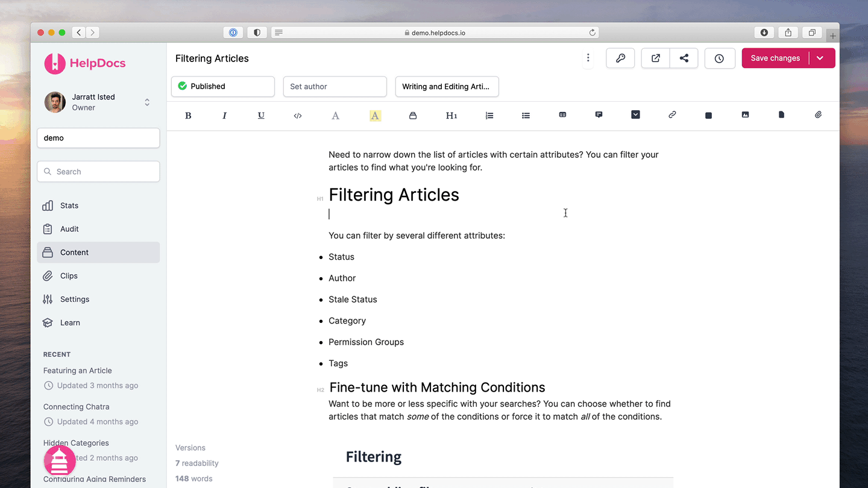Open a new Safari tab with plus button

pyautogui.click(x=833, y=36)
